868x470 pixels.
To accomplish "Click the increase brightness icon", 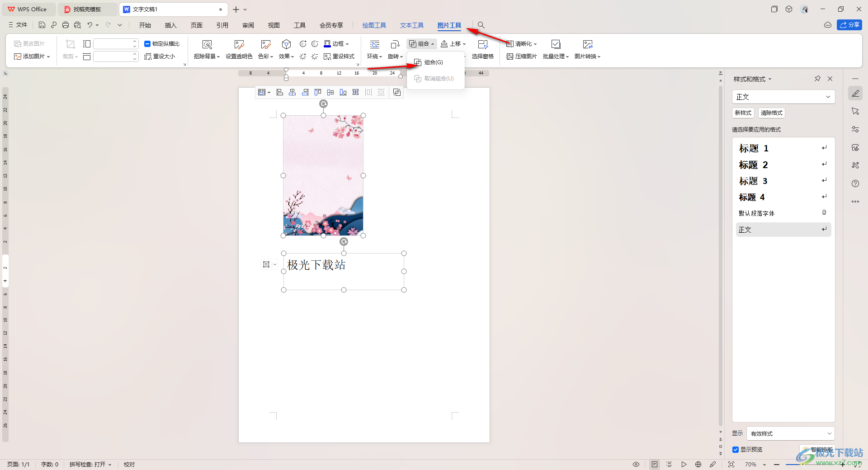I will click(303, 56).
